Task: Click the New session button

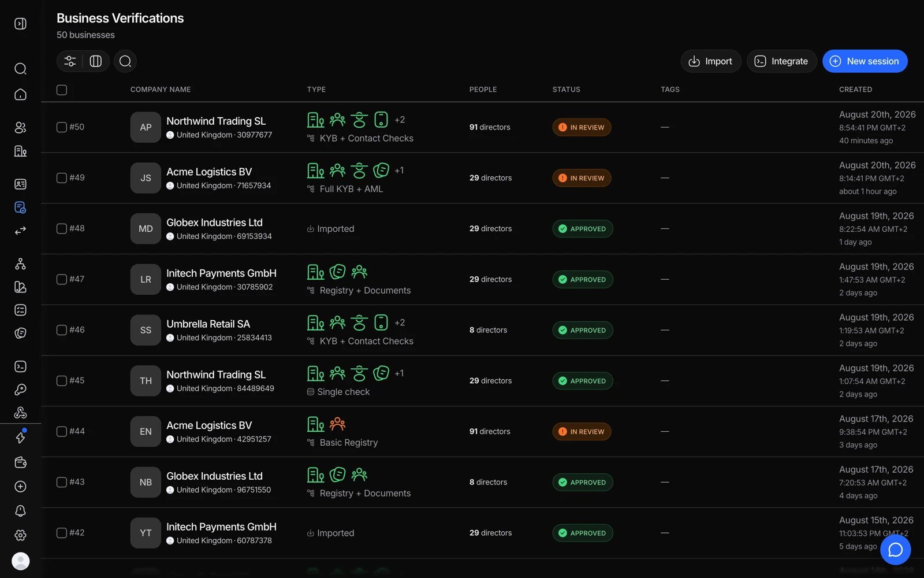Action: tap(865, 61)
